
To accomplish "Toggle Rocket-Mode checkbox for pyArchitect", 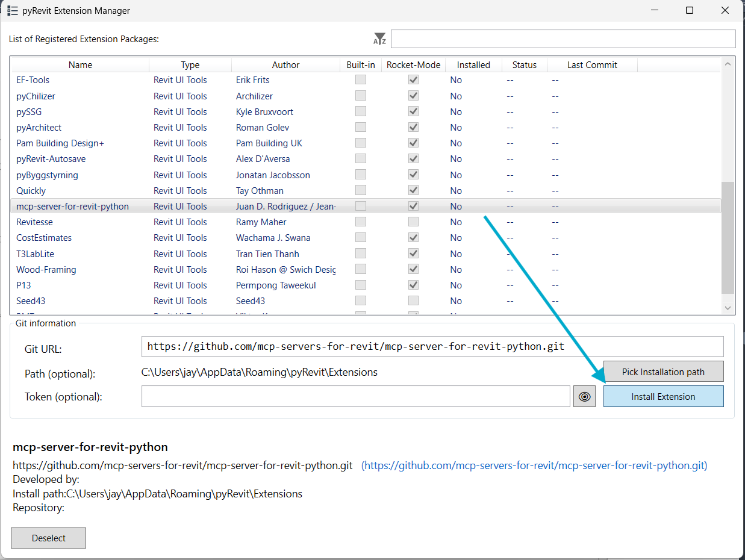I will point(413,127).
